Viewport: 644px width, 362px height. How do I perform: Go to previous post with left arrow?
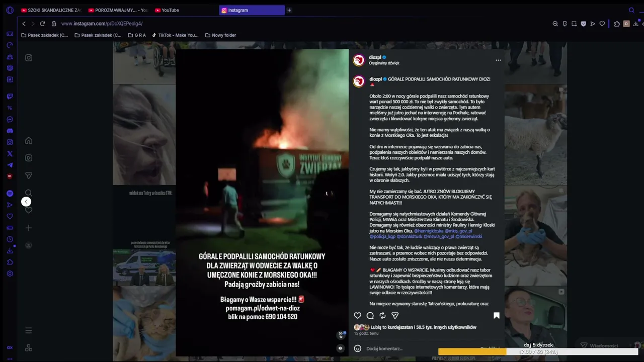(26, 202)
